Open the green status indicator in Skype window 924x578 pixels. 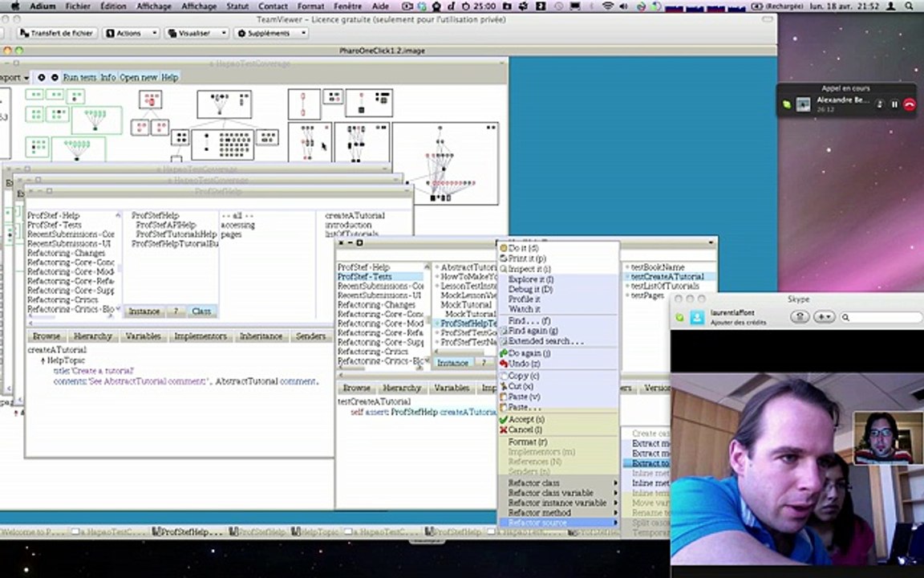click(x=679, y=317)
